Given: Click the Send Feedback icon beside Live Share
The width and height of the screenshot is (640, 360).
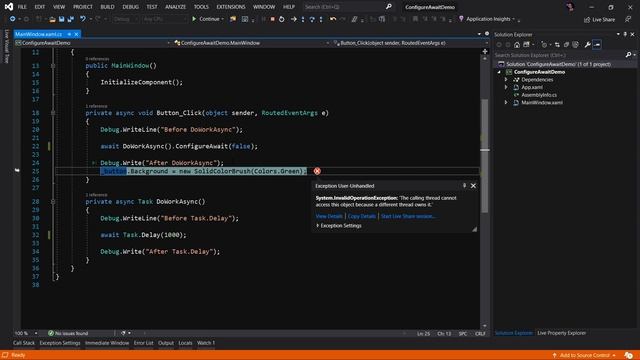Looking at the screenshot, I should (628, 19).
